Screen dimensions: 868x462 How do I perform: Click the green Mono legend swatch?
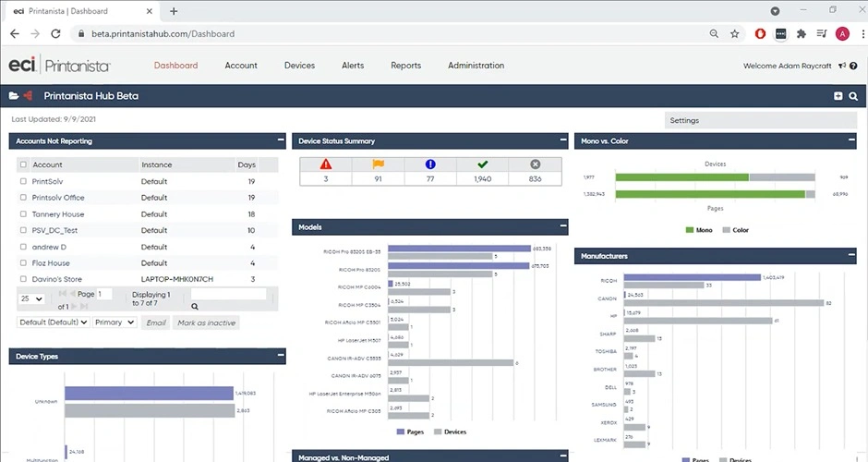coord(690,229)
